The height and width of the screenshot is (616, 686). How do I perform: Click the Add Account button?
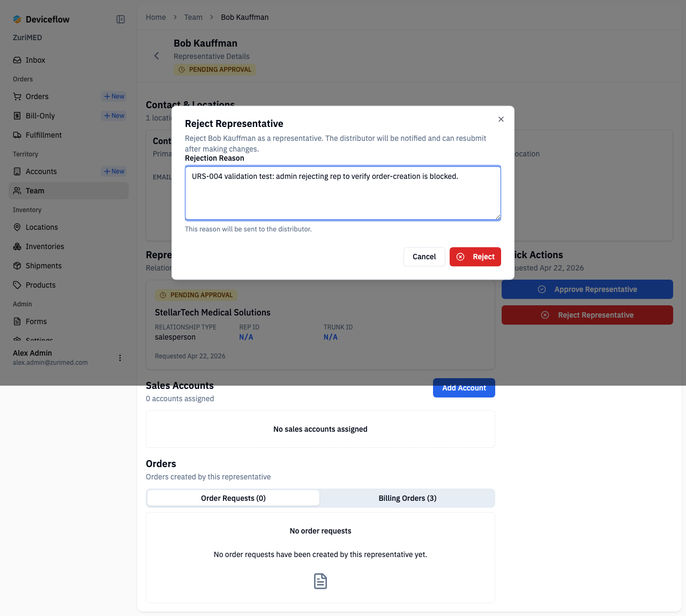(x=464, y=388)
